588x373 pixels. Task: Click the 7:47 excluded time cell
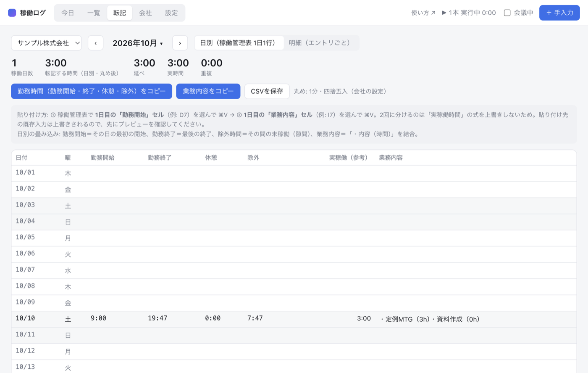(x=255, y=318)
